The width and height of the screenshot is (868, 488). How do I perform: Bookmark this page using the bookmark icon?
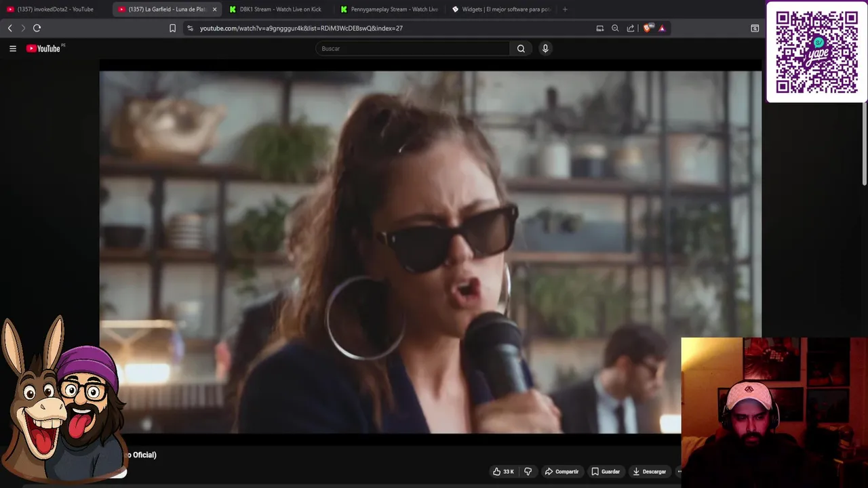point(172,28)
